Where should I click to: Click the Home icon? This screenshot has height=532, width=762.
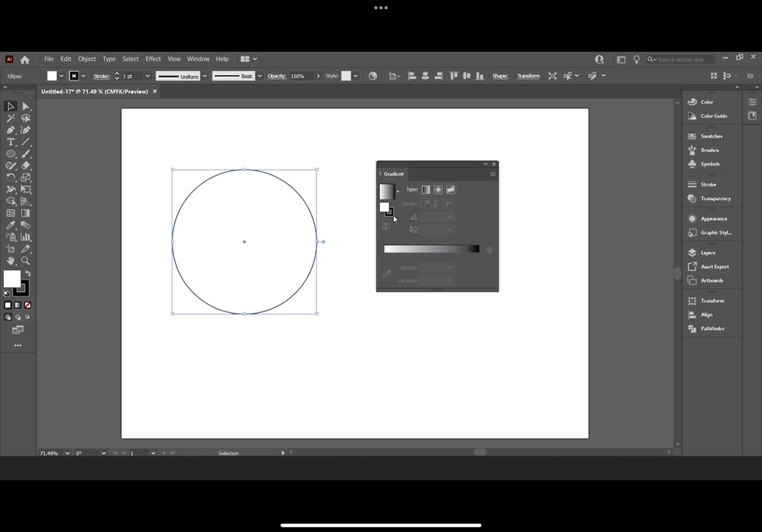24,60
